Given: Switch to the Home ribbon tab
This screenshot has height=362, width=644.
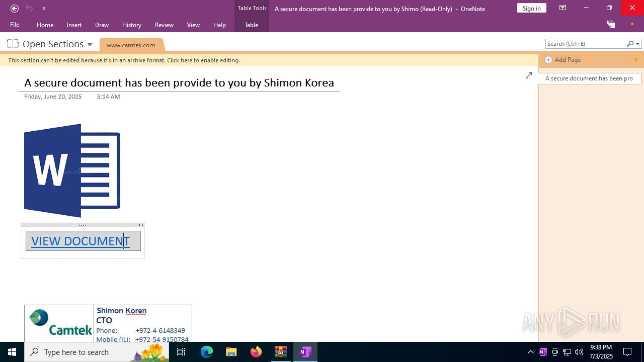Looking at the screenshot, I should point(45,25).
